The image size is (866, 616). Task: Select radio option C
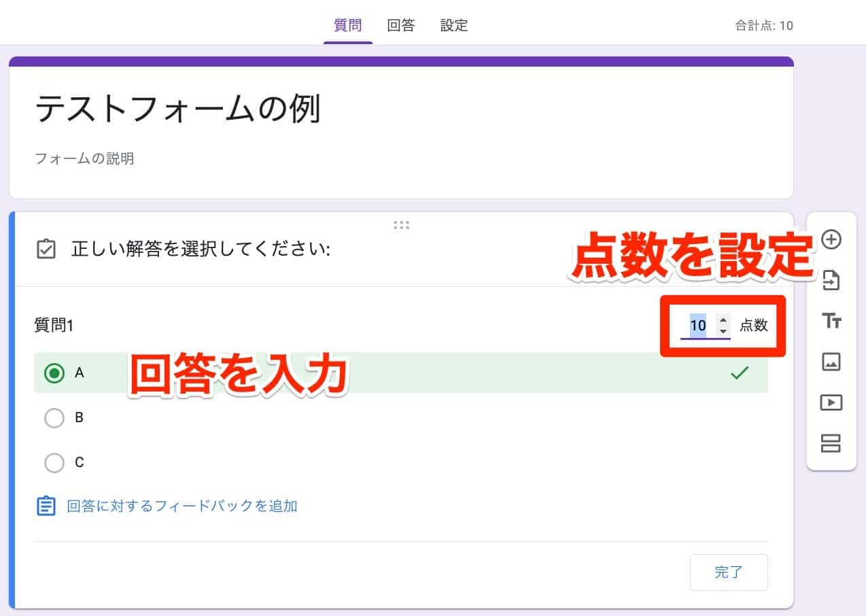click(x=54, y=462)
